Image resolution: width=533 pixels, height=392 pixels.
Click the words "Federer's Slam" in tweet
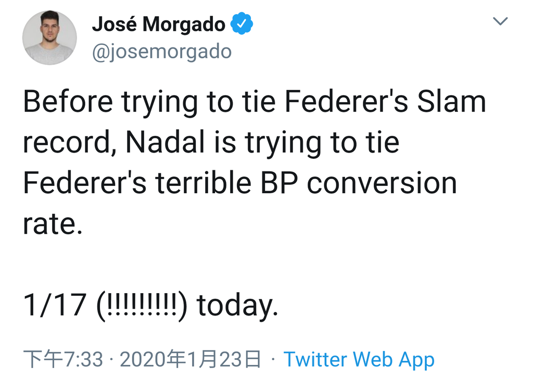pyautogui.click(x=386, y=102)
